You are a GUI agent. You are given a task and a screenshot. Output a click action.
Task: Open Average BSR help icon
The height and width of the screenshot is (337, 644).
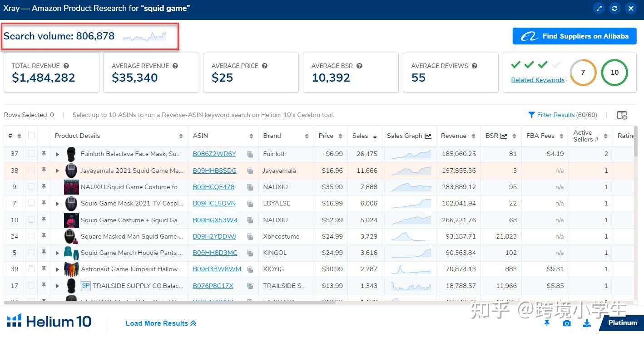[359, 66]
